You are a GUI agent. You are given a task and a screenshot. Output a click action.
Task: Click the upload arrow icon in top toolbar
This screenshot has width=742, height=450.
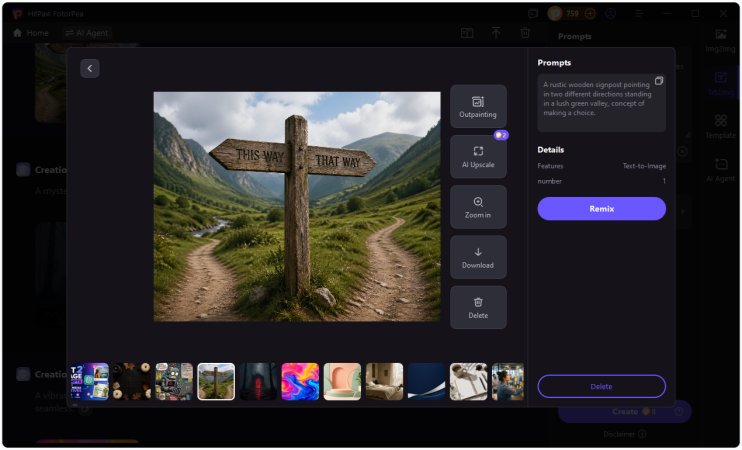tap(496, 33)
